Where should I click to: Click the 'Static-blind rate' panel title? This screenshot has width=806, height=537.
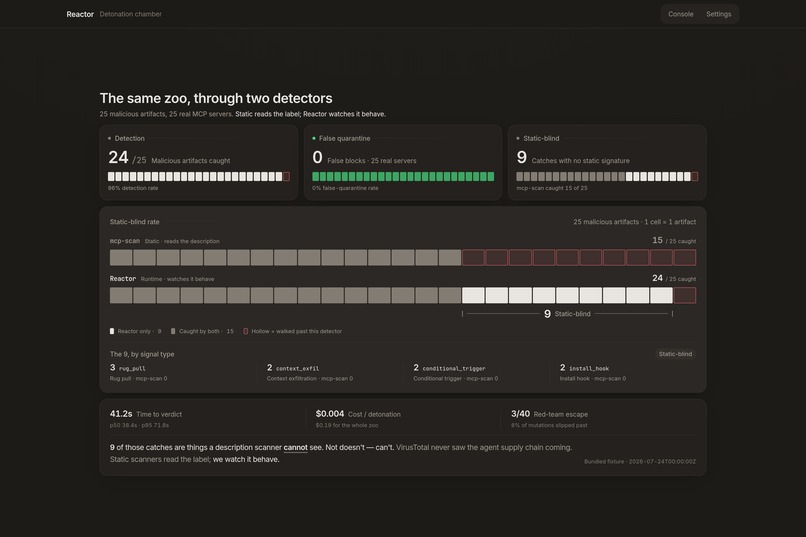135,222
